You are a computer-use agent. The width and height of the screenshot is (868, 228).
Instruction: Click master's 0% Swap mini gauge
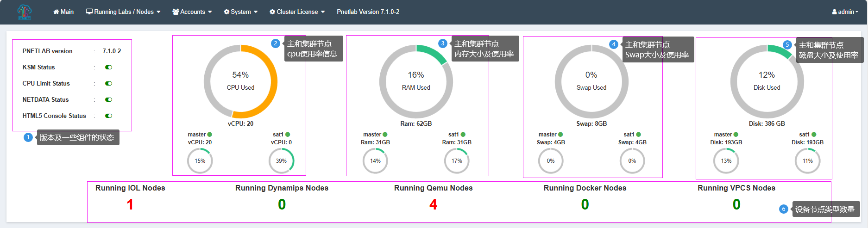coord(551,161)
